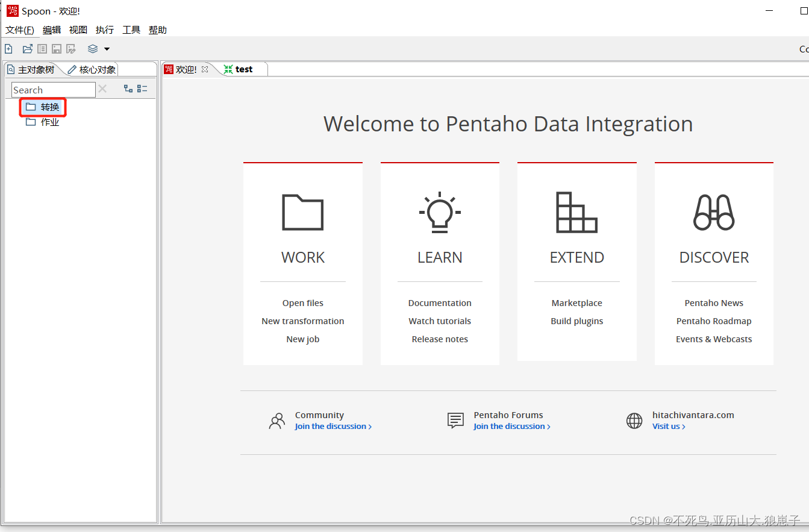Switch to the test tab
This screenshot has width=809, height=532.
pos(243,69)
